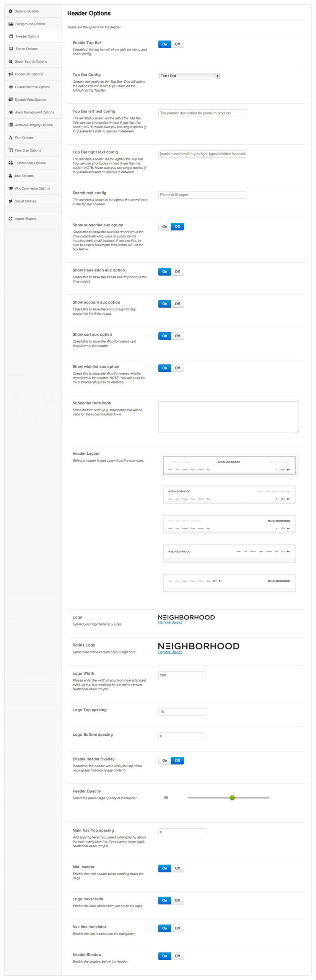Remove the Retina Logo upload
Image resolution: width=316 pixels, height=980 pixels.
pos(170,652)
